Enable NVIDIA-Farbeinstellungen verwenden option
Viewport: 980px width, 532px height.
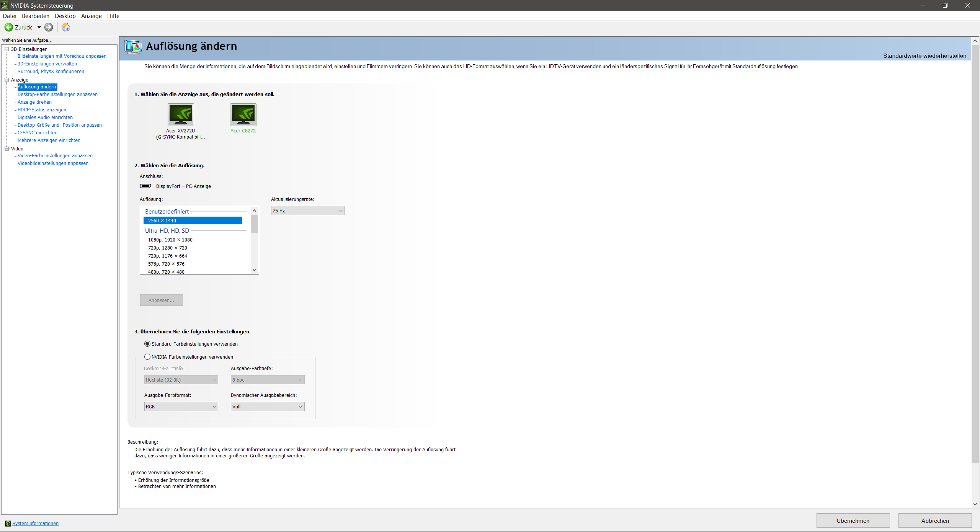pyautogui.click(x=147, y=357)
